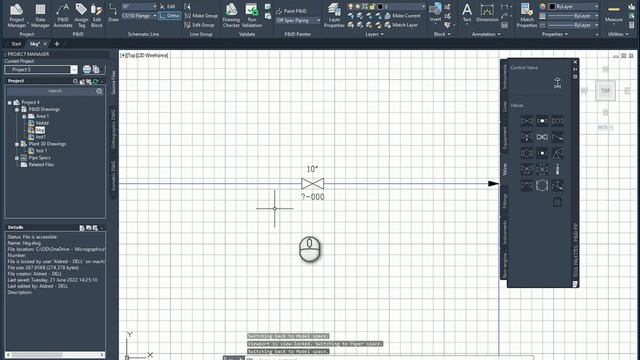Screen dimensions: 640x360
Task: Start the schematic line Draw tool
Action: point(113,13)
